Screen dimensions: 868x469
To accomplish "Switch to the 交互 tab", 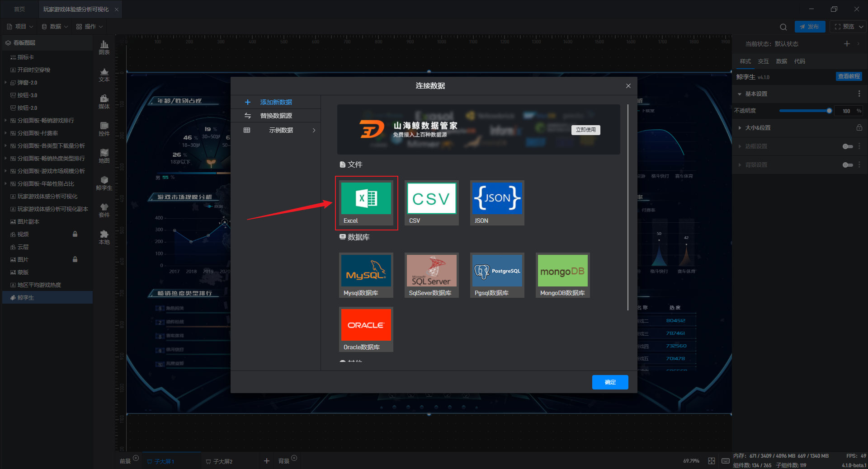I will point(763,61).
